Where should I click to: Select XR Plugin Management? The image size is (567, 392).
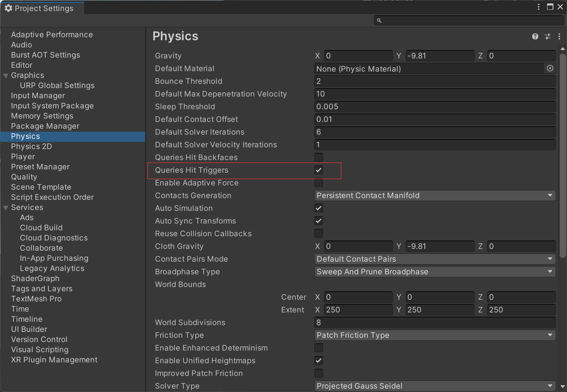54,360
